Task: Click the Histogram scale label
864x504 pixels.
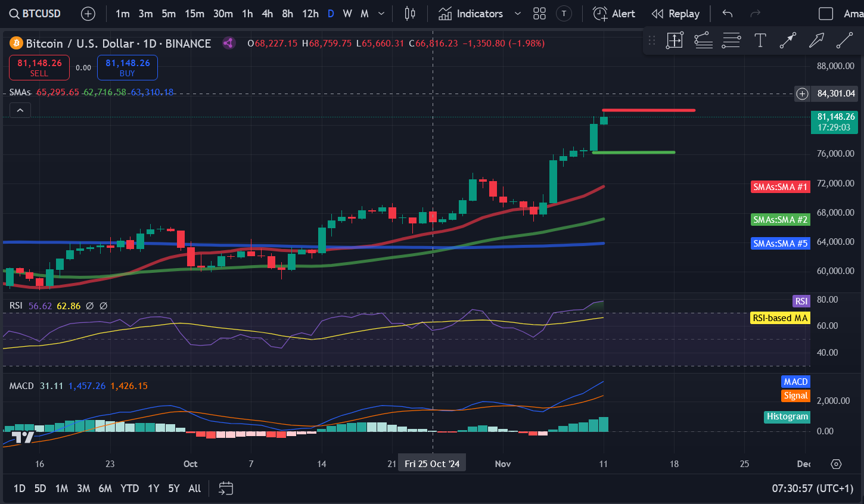Action: [787, 417]
